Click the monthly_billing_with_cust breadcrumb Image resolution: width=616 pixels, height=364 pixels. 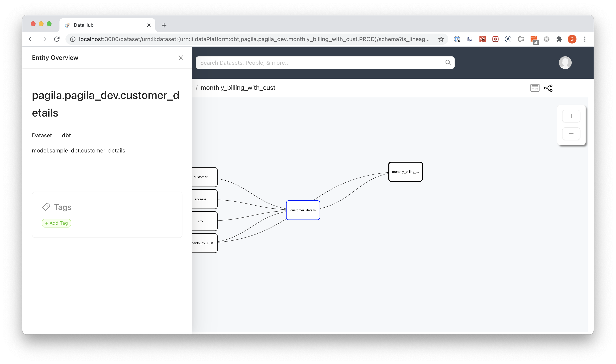tap(238, 88)
